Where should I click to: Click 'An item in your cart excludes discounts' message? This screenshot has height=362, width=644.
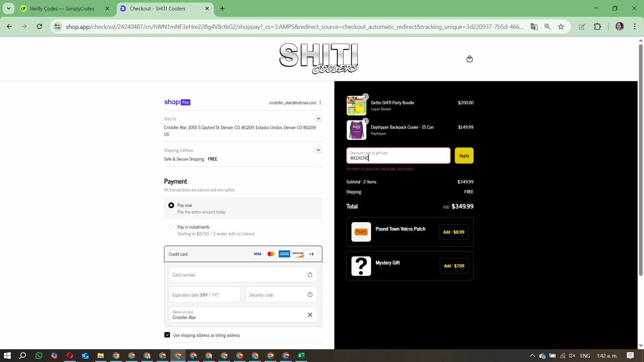tap(380, 169)
